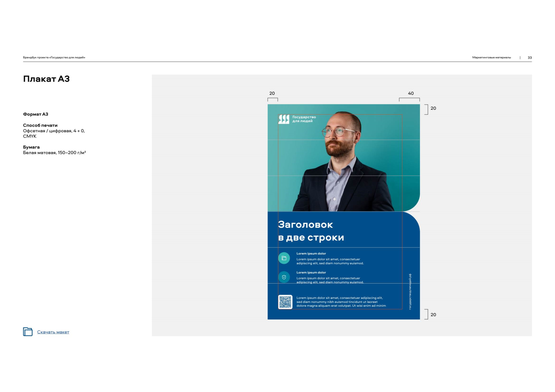
Task: Click the Бумага heading
Action: coord(31,147)
